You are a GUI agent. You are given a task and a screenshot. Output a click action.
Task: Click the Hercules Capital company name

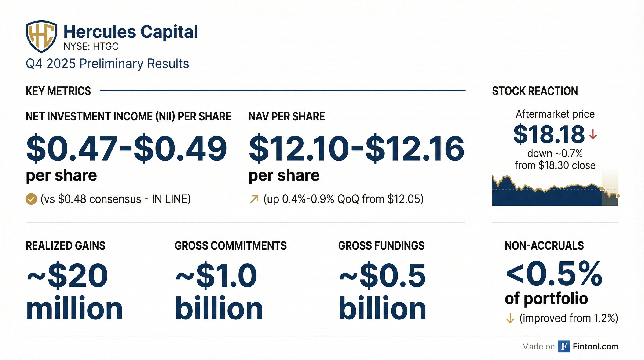pyautogui.click(x=131, y=32)
